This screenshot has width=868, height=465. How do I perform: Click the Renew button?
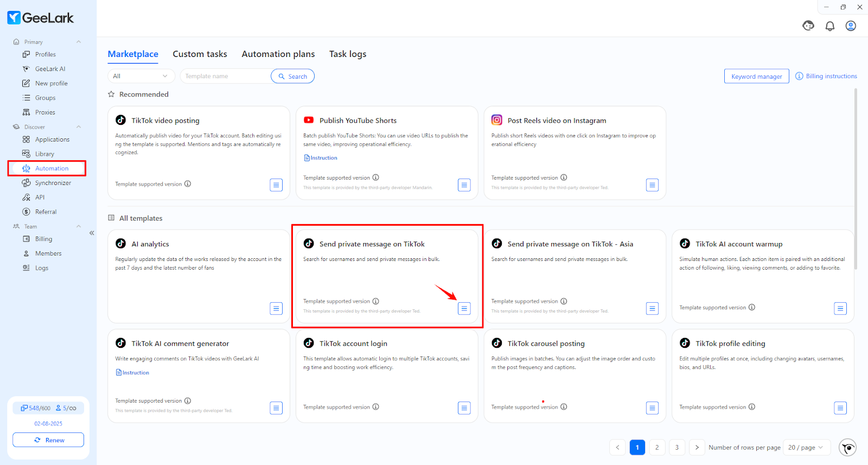48,440
